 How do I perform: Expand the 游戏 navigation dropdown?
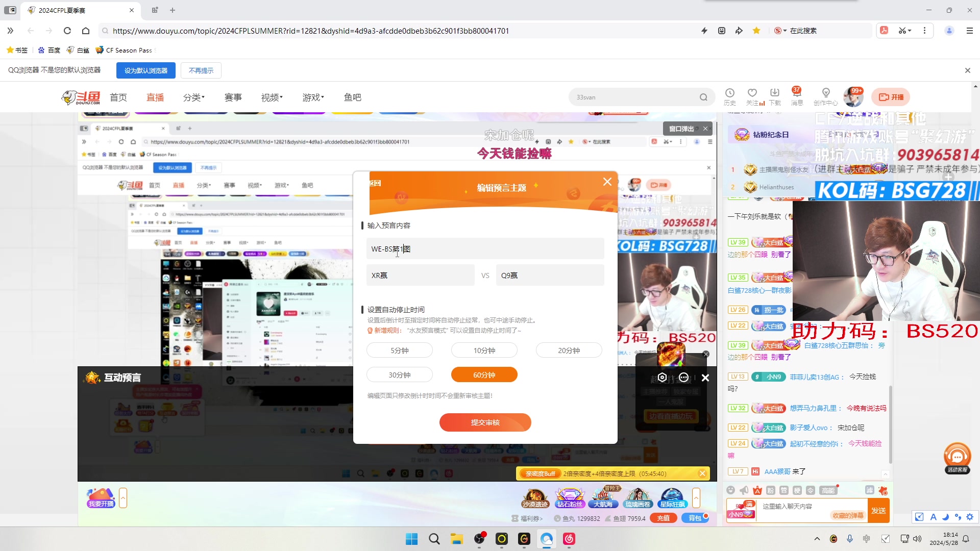click(x=313, y=97)
